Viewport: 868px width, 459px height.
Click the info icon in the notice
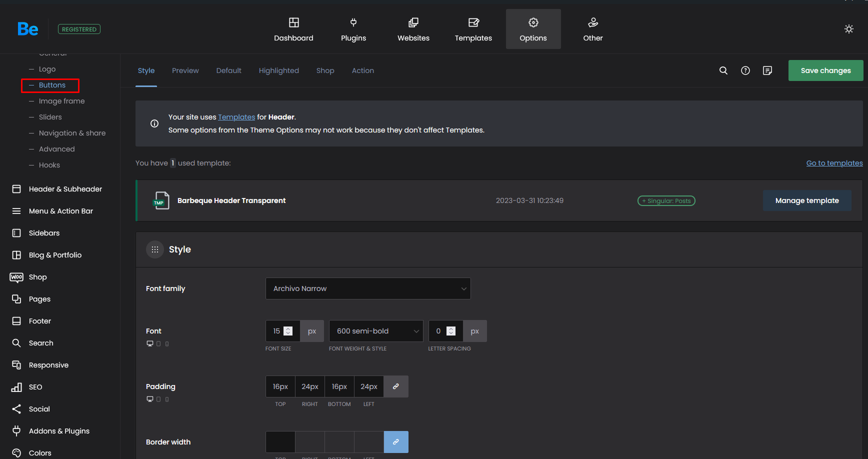[x=154, y=123]
